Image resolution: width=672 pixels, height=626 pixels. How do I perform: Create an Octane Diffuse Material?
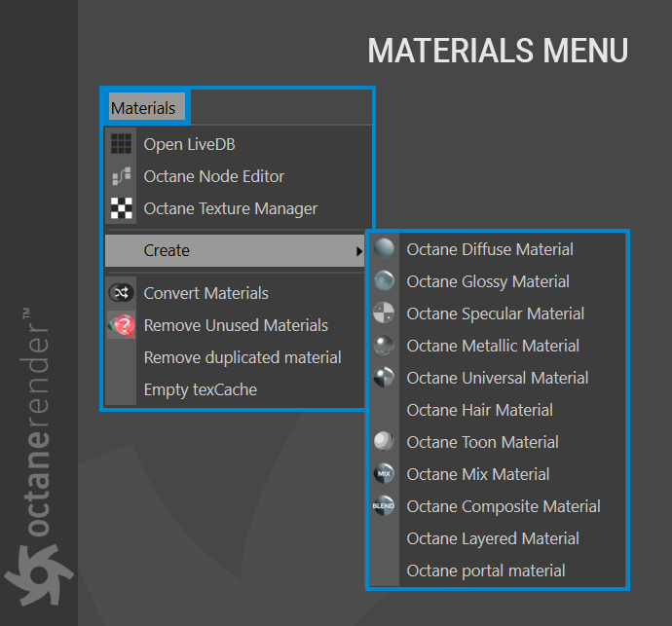497,249
